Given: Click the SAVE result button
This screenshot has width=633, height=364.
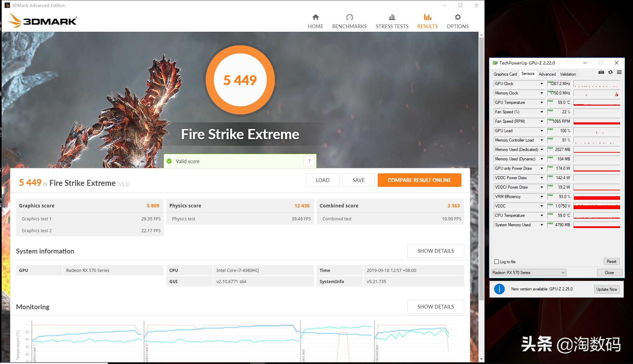Looking at the screenshot, I should pos(359,180).
